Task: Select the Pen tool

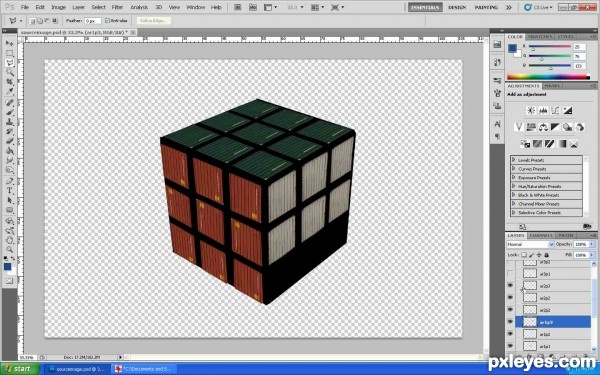Action: pyautogui.click(x=10, y=181)
